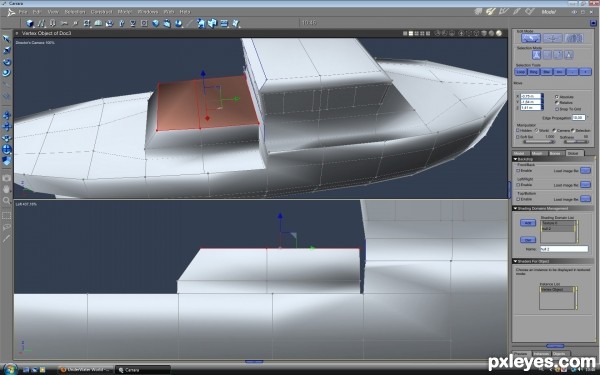Enable the Front/Back backdrop checkbox
The height and width of the screenshot is (375, 600).
518,171
